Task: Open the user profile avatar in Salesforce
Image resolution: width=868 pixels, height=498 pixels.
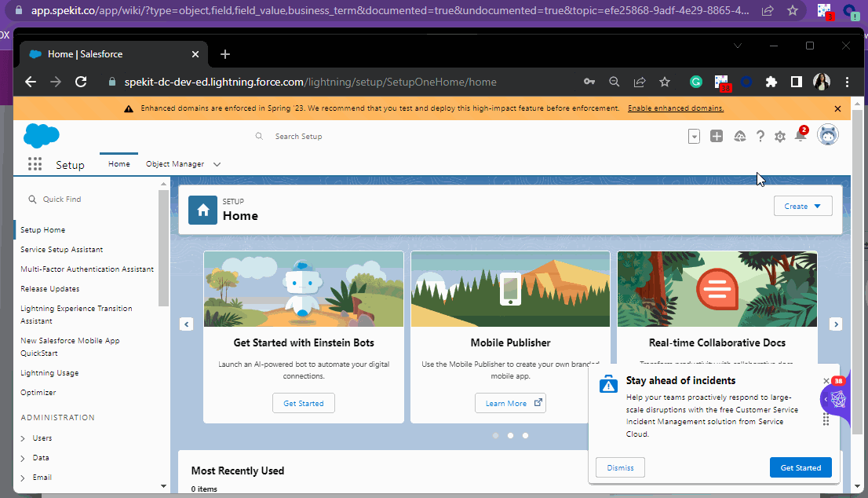Action: click(828, 134)
